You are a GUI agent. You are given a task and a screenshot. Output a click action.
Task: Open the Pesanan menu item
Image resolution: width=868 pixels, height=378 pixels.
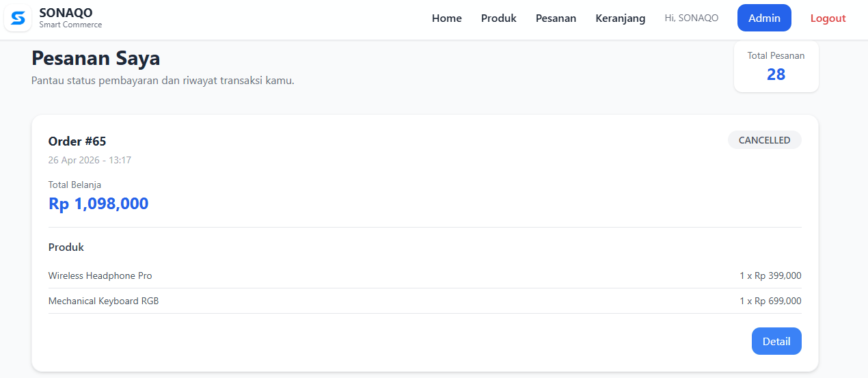pyautogui.click(x=556, y=18)
